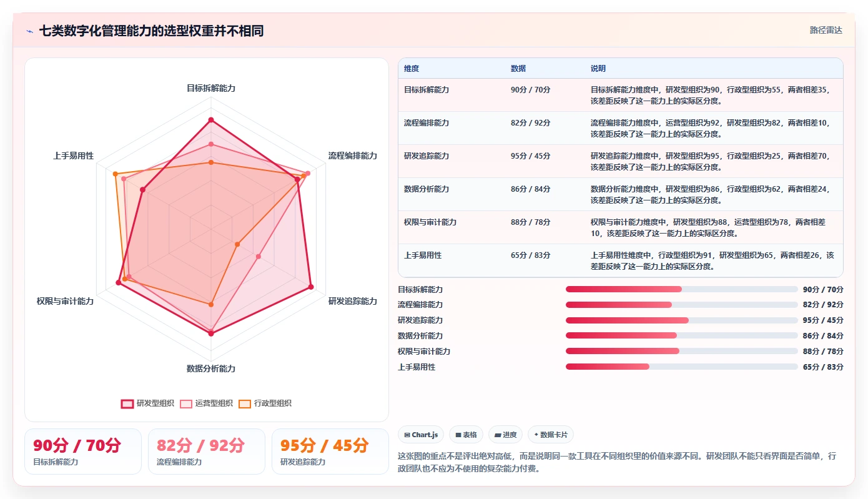Click the 上手易用性 progress bar
The image size is (868, 499).
682,367
